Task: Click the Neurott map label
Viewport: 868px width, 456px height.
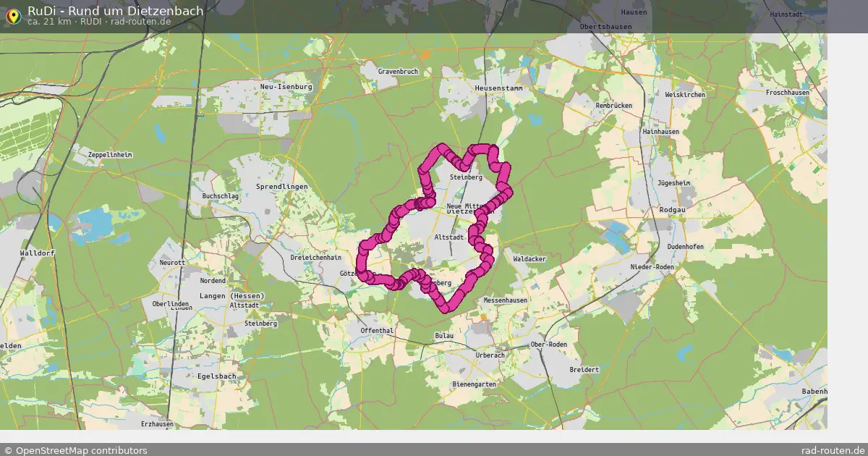Action: [172, 263]
